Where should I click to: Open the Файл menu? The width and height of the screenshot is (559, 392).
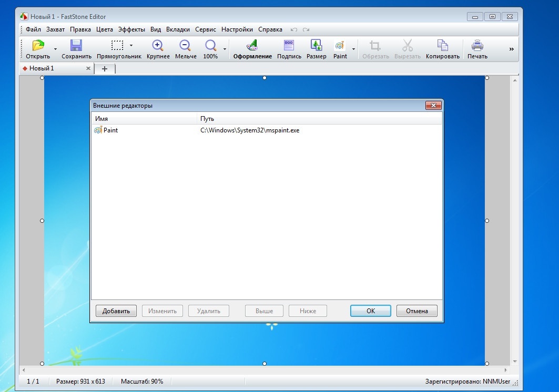[x=33, y=29]
